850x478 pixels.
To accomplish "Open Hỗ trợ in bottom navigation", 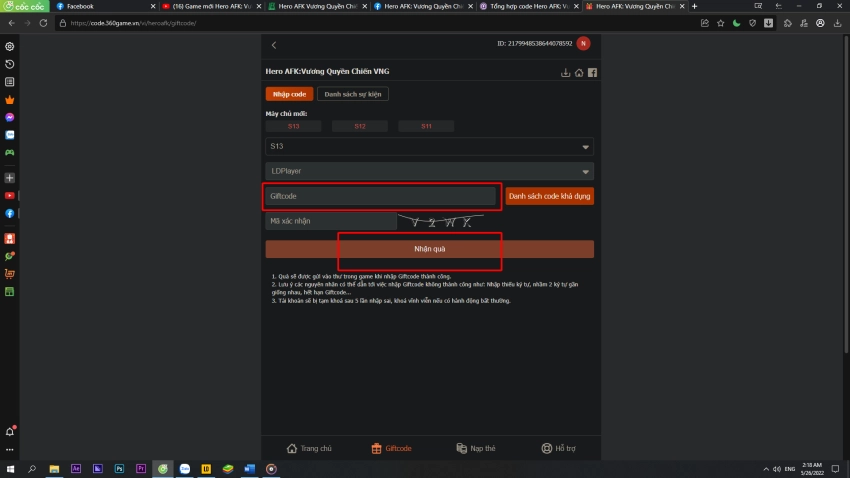I will [x=558, y=448].
